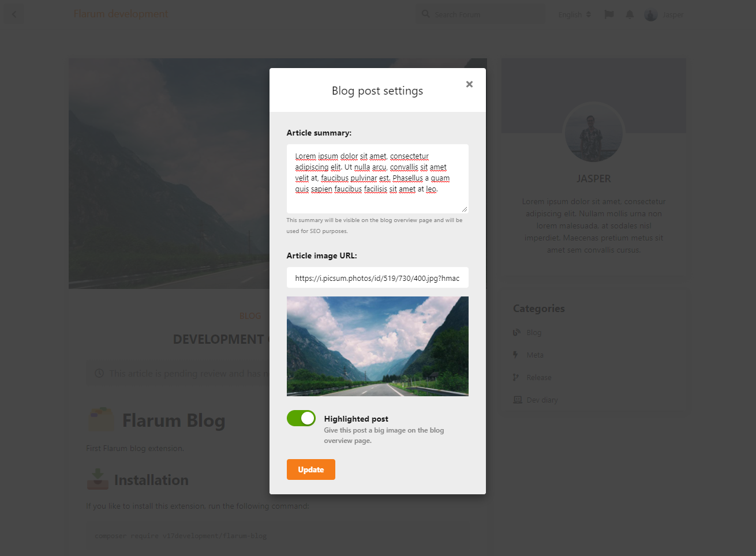Open the flags icon in header
This screenshot has width=756, height=556.
[x=609, y=14]
